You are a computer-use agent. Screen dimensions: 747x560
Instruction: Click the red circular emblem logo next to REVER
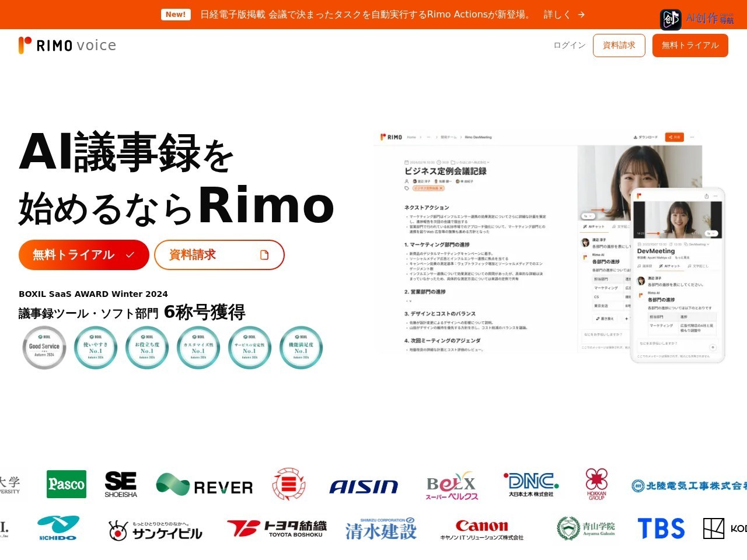(288, 484)
